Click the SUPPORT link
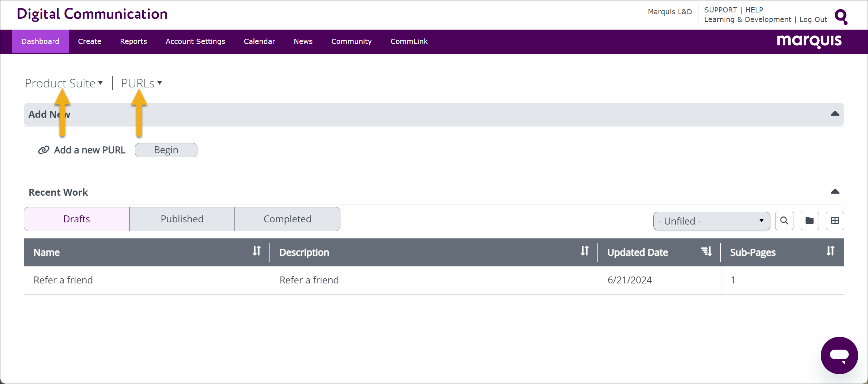 tap(720, 10)
